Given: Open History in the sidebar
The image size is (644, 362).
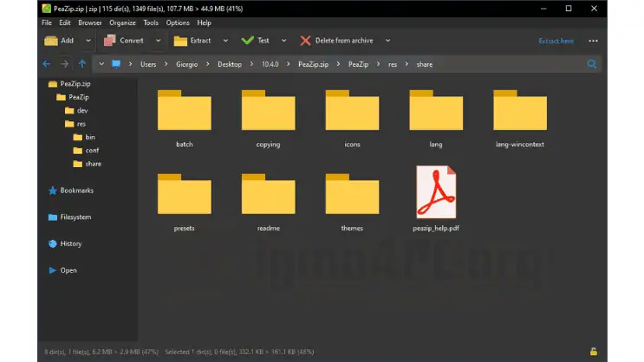Looking at the screenshot, I should coord(65,244).
